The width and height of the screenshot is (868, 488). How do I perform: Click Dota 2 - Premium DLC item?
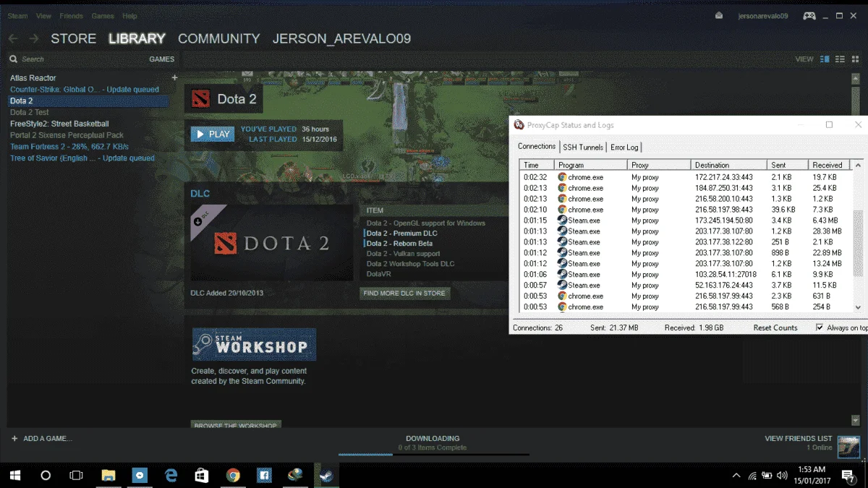(401, 234)
